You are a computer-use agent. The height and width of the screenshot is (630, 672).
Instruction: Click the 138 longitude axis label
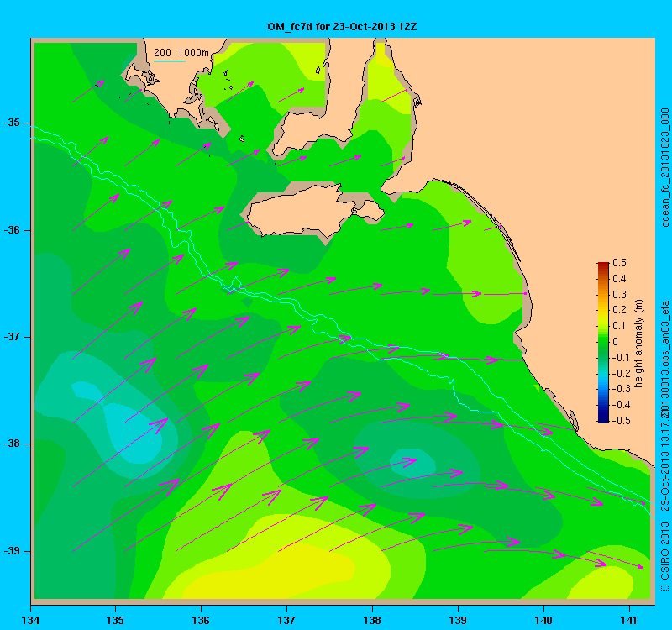click(x=372, y=620)
